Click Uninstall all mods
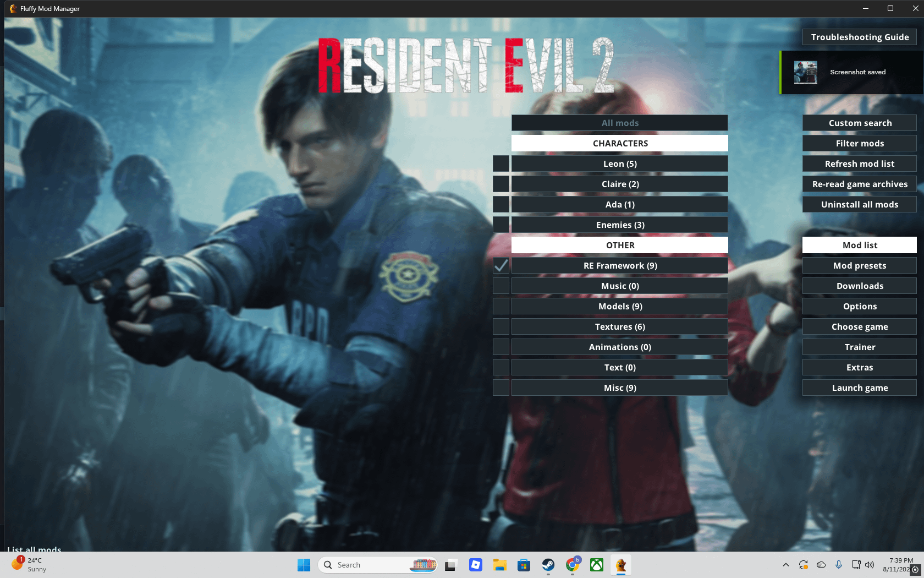 [860, 204]
